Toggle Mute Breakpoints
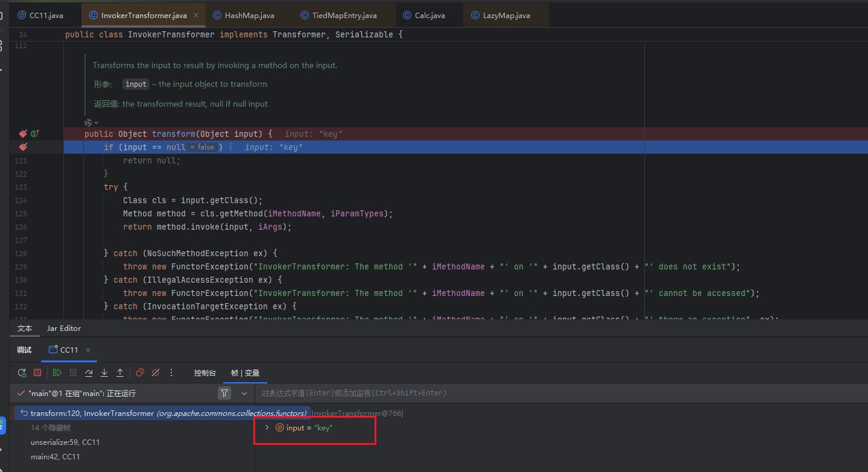Screen dimensions: 868x472 (156, 373)
